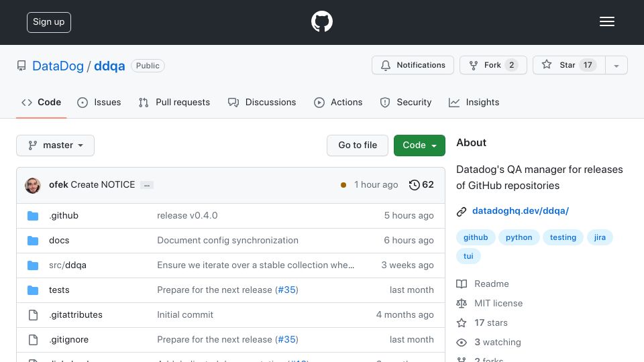The width and height of the screenshot is (644, 362).
Task: Open the Insights tab
Action: click(x=474, y=102)
